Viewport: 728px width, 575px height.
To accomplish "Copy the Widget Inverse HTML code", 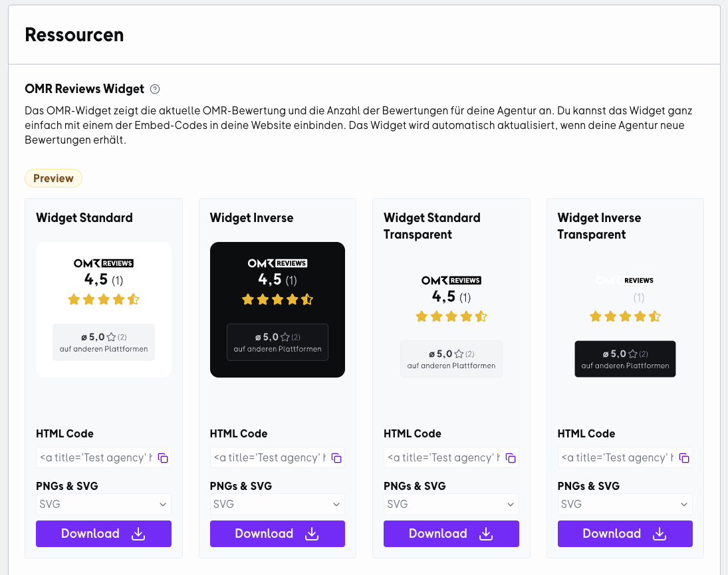I will point(336,458).
